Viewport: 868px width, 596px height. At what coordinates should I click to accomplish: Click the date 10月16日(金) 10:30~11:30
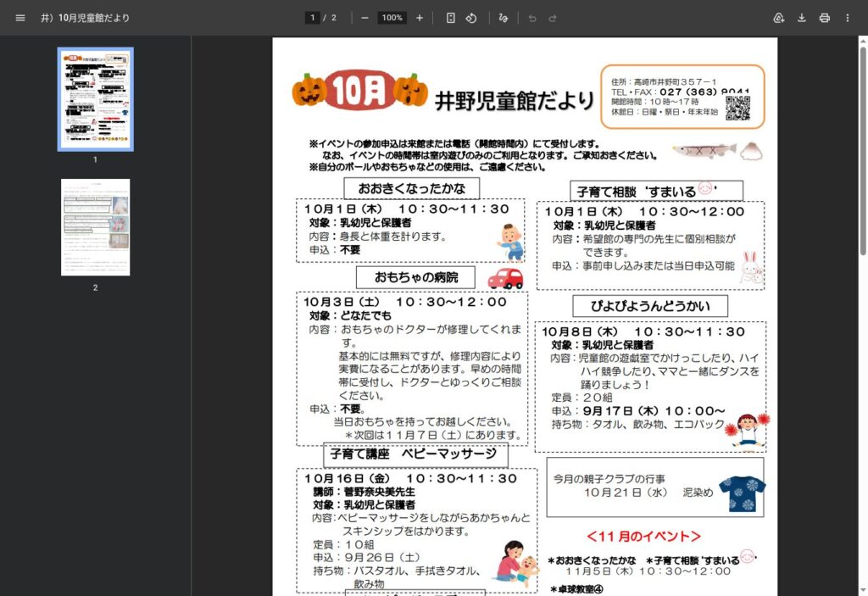point(410,478)
